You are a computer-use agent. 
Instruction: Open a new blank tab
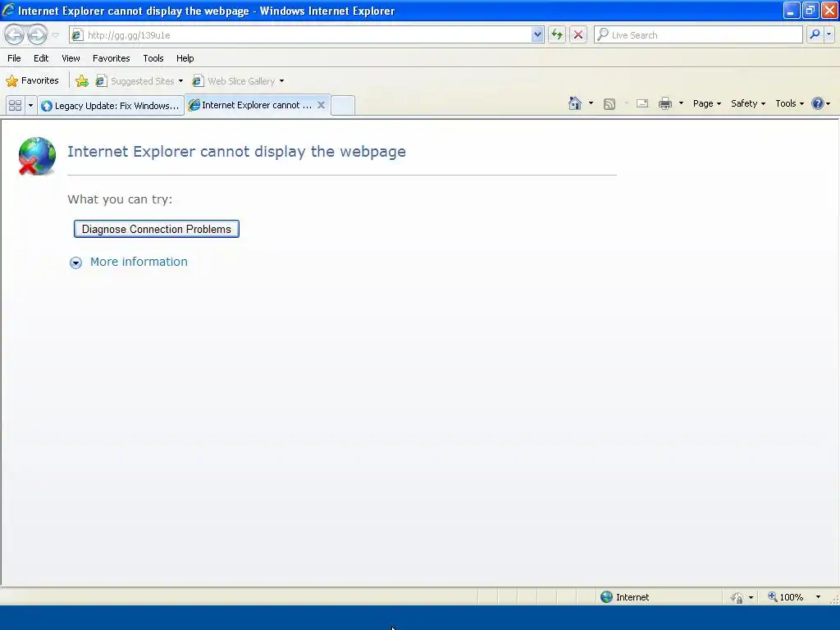pyautogui.click(x=343, y=105)
